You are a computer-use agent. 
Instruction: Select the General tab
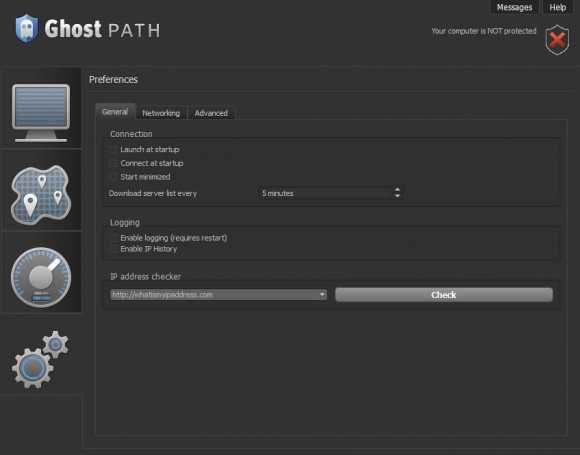(x=115, y=112)
